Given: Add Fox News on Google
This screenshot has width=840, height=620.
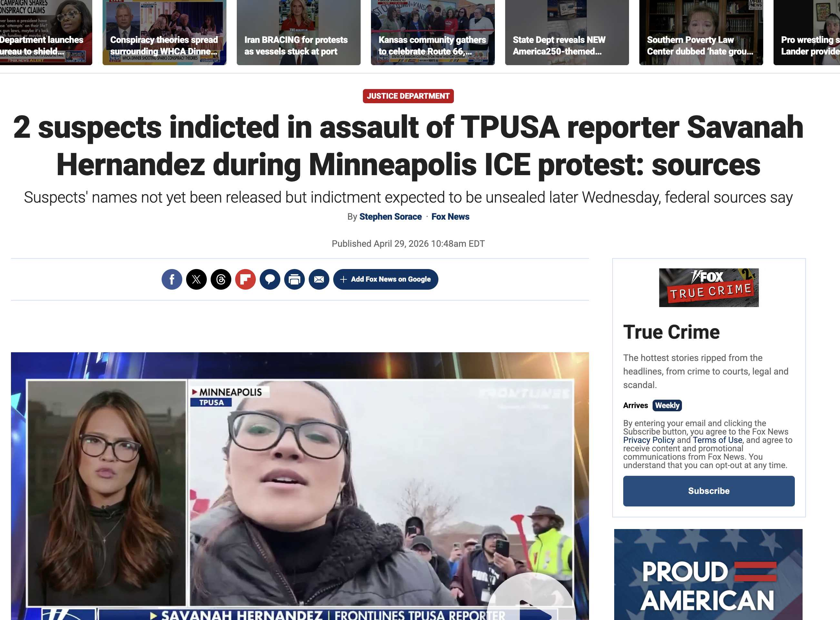Looking at the screenshot, I should pos(385,279).
